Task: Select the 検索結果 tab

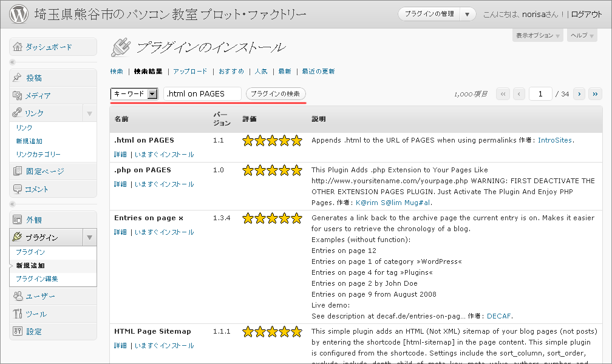Action: 148,72
